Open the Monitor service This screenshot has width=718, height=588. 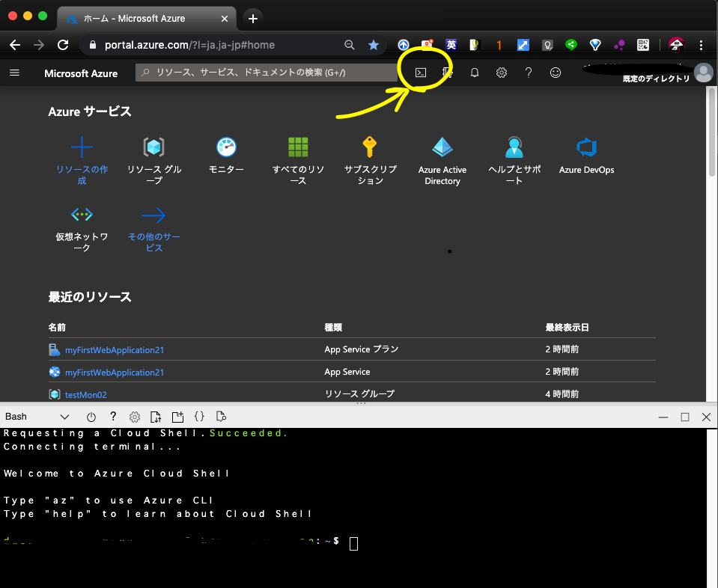(x=226, y=147)
